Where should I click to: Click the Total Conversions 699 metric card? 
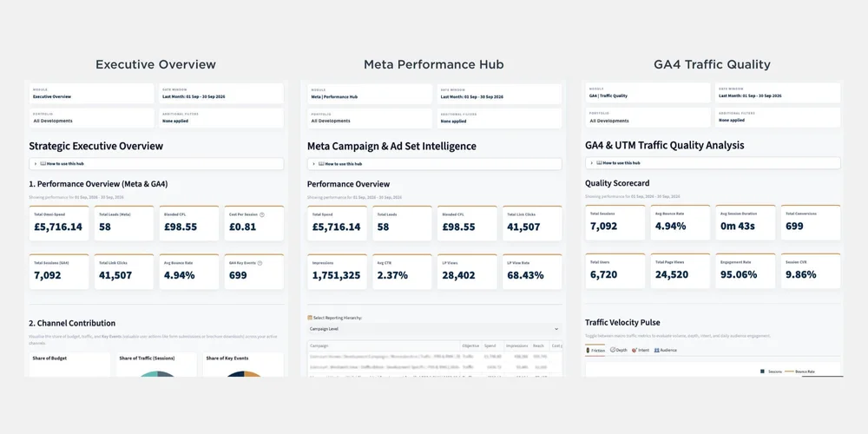click(811, 222)
